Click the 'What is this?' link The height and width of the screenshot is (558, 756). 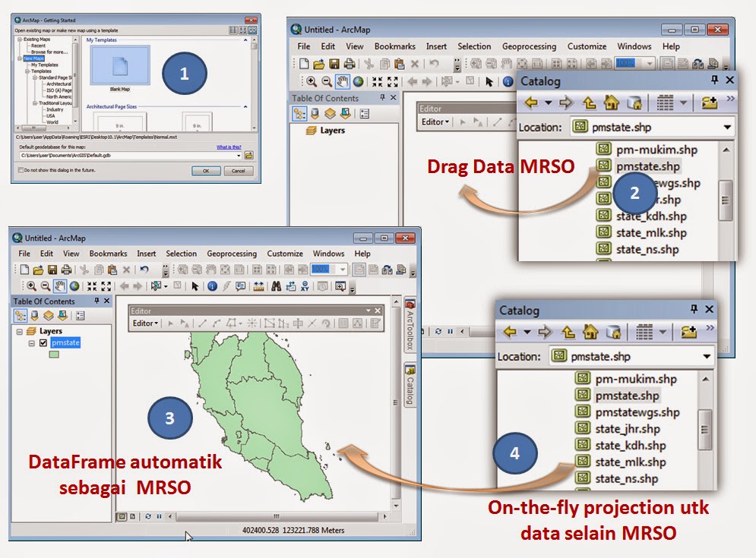[x=229, y=147]
